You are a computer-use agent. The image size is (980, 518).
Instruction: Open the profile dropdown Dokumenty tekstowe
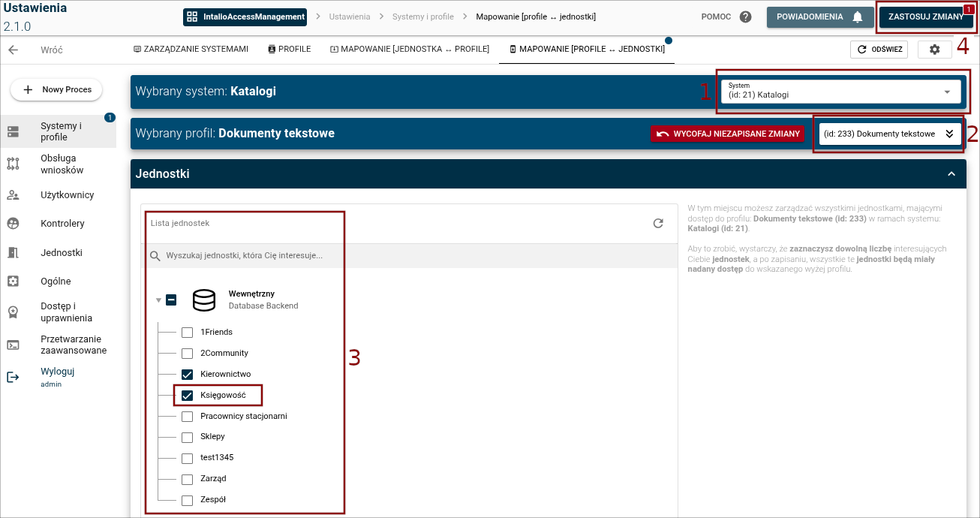890,134
